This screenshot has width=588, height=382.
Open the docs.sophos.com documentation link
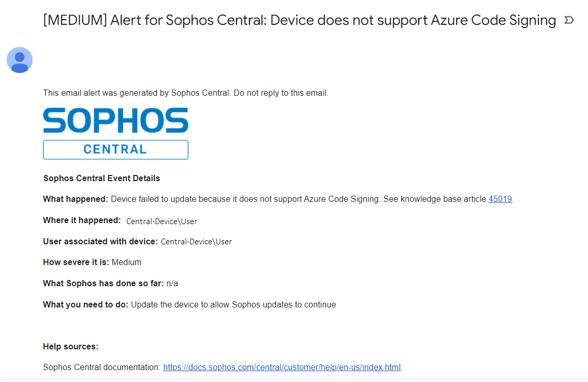click(282, 368)
